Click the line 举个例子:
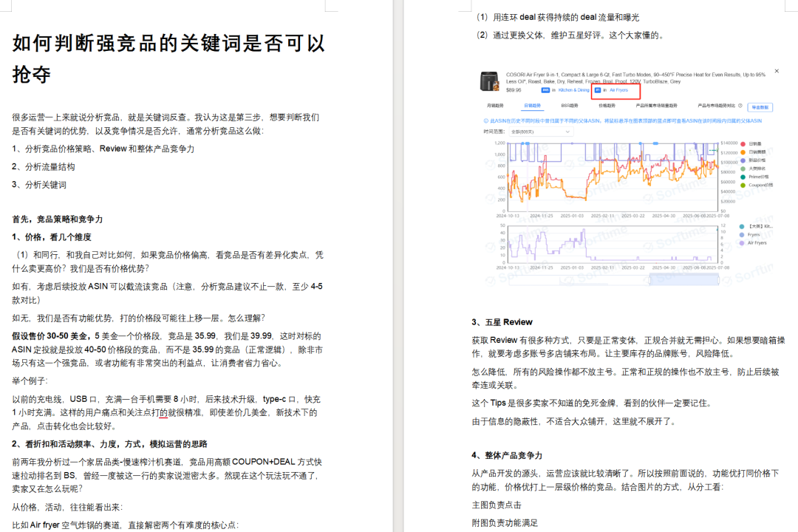Screen dimensions: 798x532 tap(30, 381)
